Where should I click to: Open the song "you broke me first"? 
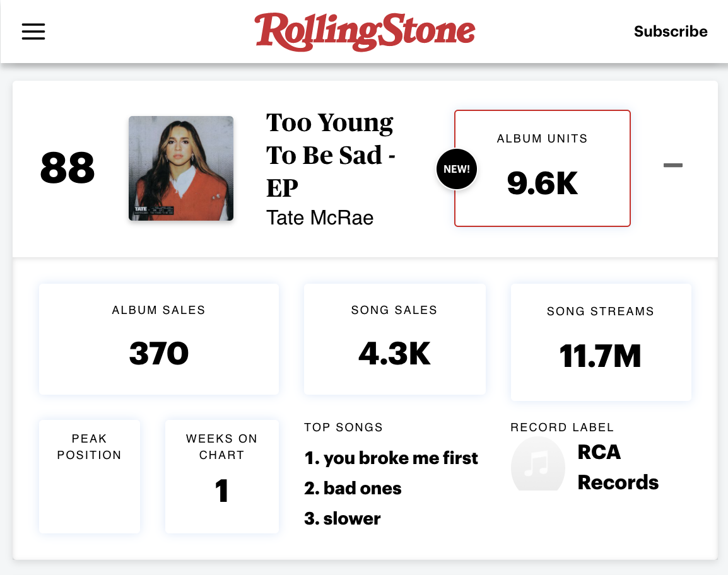point(391,458)
